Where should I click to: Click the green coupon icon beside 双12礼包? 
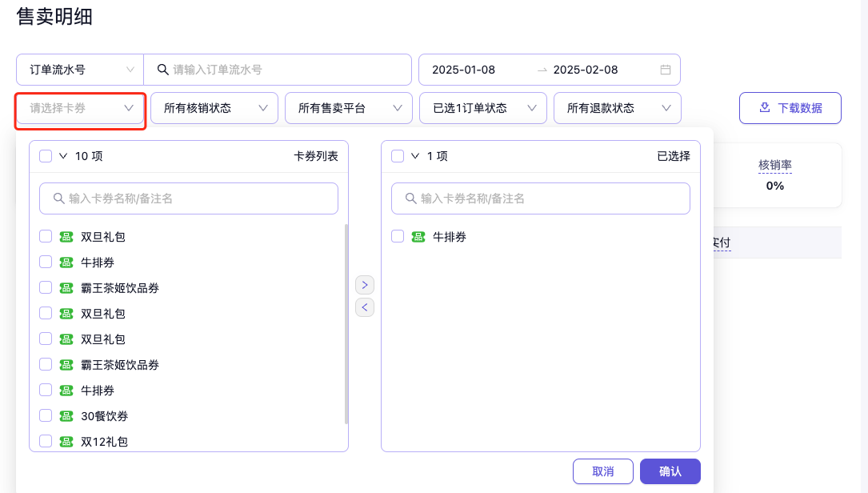point(66,441)
